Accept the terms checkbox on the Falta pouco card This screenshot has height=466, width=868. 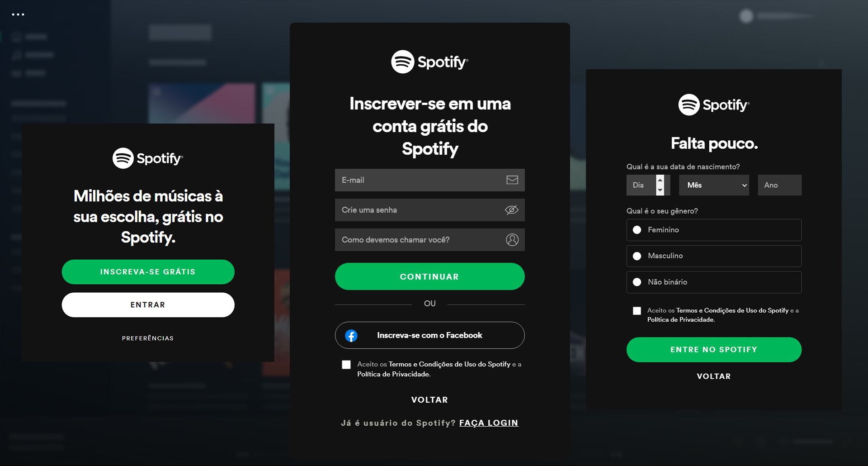(x=637, y=311)
